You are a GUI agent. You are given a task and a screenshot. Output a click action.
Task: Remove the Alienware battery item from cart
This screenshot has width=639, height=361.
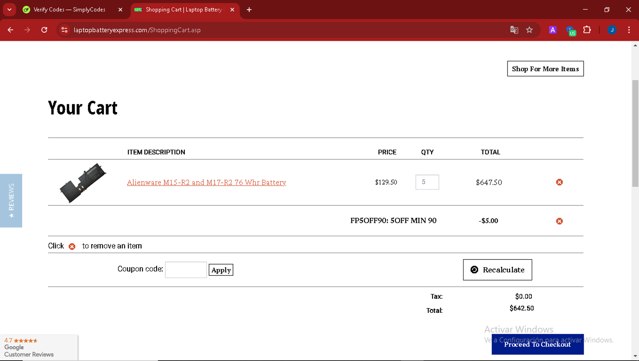[x=559, y=182]
